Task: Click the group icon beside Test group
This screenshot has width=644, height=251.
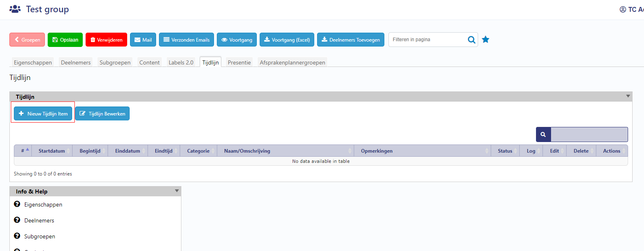Action: click(15, 9)
